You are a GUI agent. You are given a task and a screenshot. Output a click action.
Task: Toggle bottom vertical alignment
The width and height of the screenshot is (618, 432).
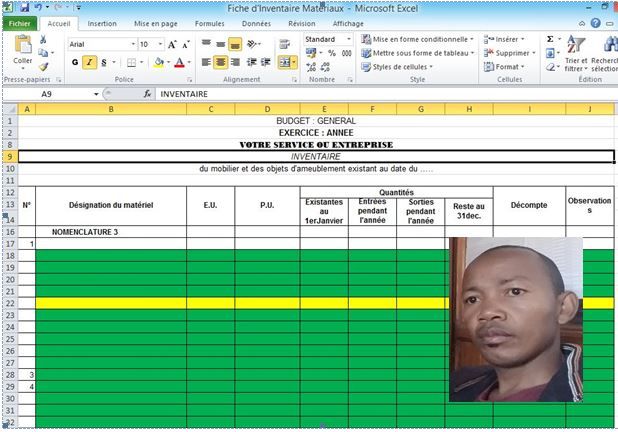235,44
